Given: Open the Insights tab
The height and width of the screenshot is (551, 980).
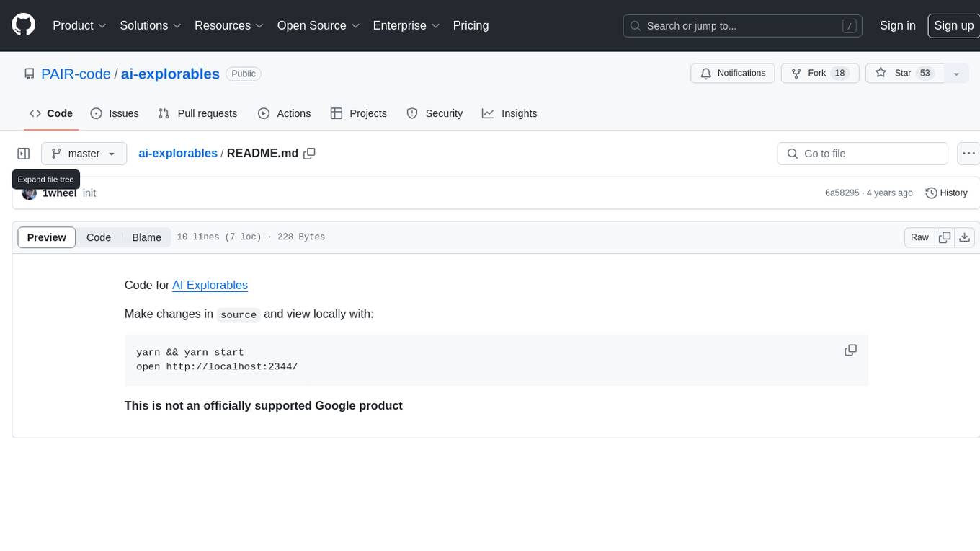Looking at the screenshot, I should [509, 113].
